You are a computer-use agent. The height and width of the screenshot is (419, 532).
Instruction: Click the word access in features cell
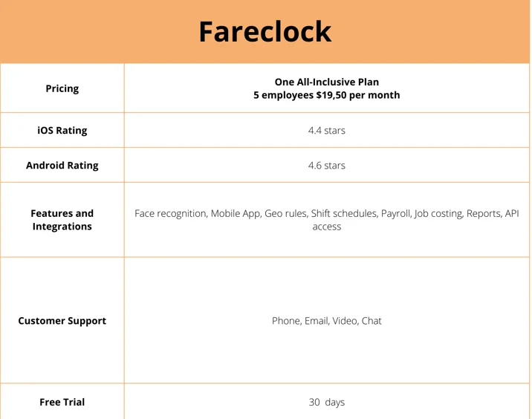point(327,227)
